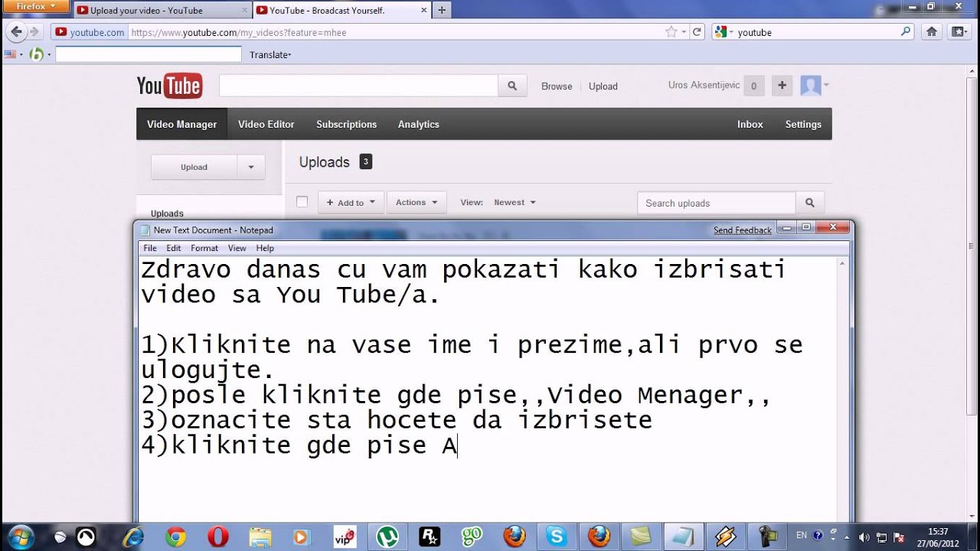Open the Analytics tab
The width and height of the screenshot is (980, 551).
(418, 124)
